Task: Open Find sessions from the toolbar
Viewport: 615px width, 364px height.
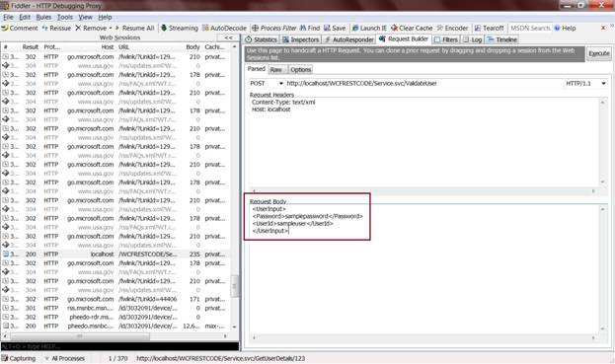Action: click(x=310, y=29)
